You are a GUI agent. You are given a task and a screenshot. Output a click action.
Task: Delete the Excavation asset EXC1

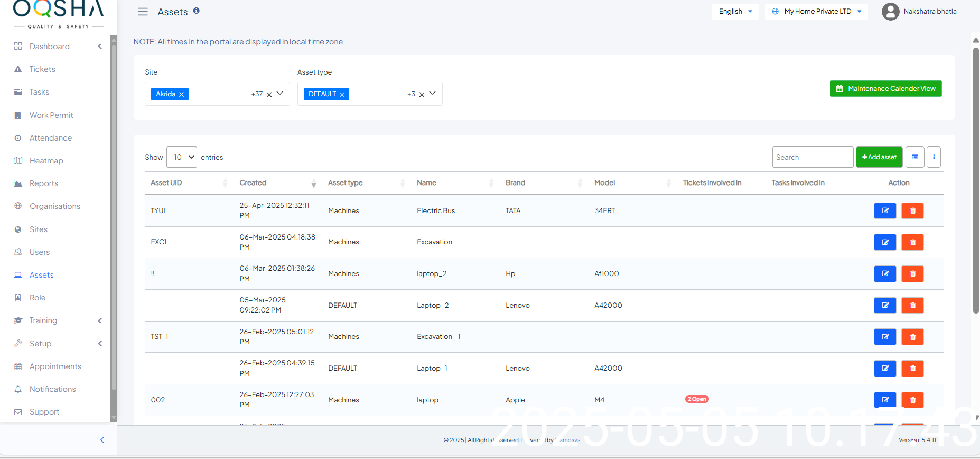pyautogui.click(x=912, y=242)
